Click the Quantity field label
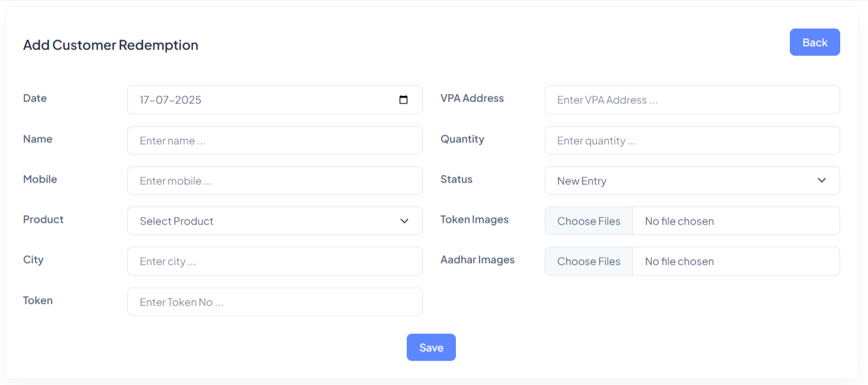 pyautogui.click(x=462, y=139)
